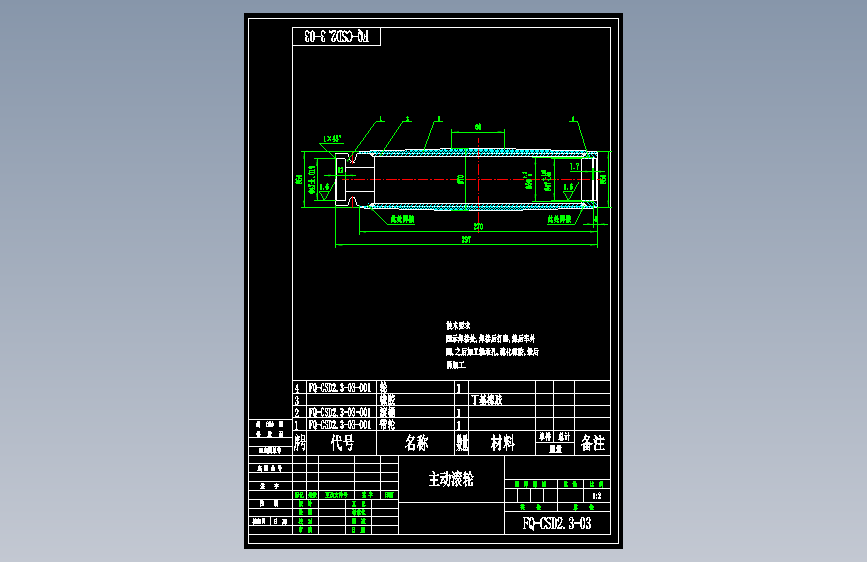Viewport: 867px width, 562px height.
Task: Select part code in parts list row 1
Action: point(340,425)
